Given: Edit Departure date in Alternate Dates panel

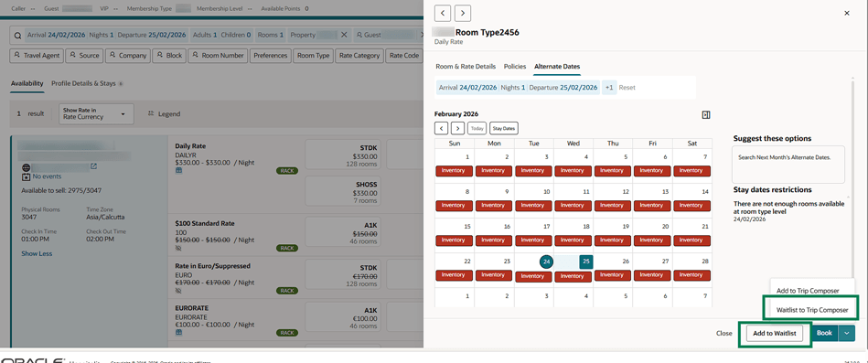Looking at the screenshot, I should pyautogui.click(x=563, y=88).
